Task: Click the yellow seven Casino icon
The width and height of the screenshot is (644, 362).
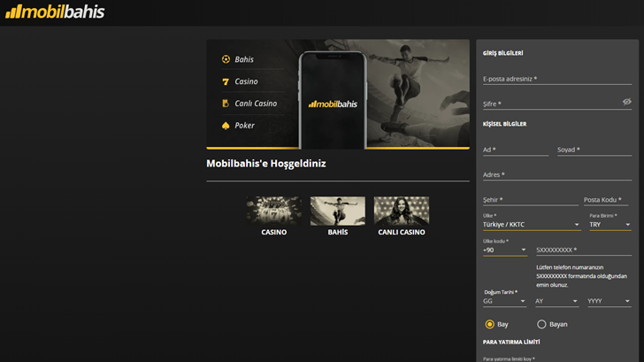Action: 226,81
